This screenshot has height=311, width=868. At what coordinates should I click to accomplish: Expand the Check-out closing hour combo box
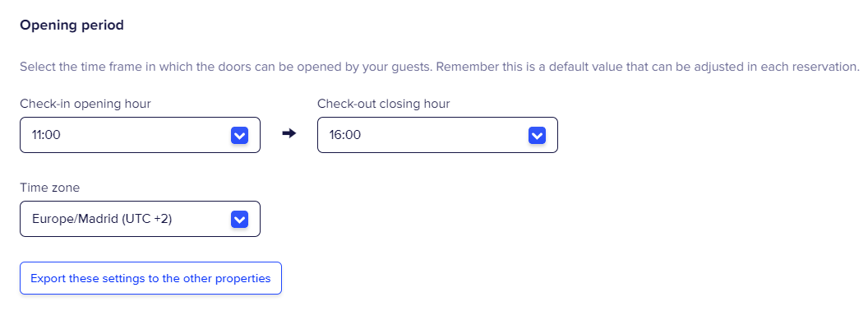tap(437, 135)
